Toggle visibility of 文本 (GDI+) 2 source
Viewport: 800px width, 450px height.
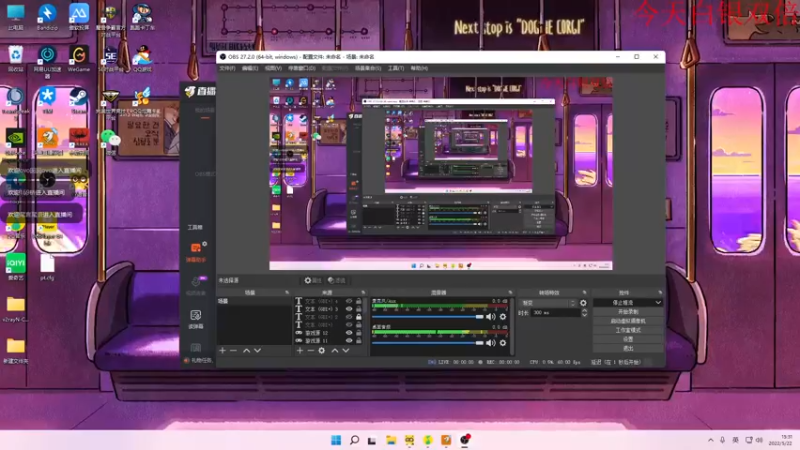pyautogui.click(x=349, y=317)
